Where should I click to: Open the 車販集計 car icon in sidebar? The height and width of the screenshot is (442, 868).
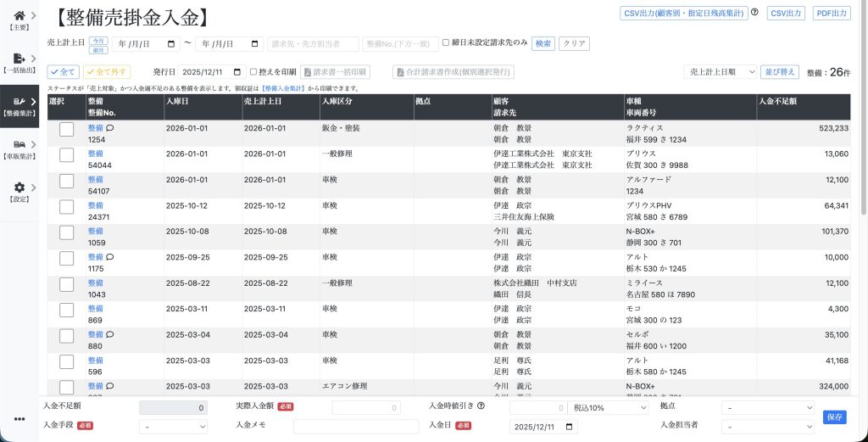19,145
